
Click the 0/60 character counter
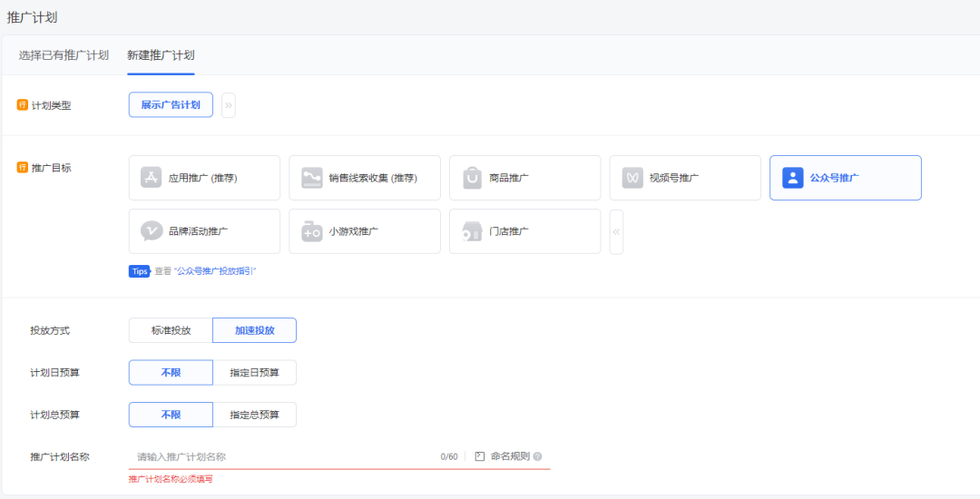coord(449,457)
